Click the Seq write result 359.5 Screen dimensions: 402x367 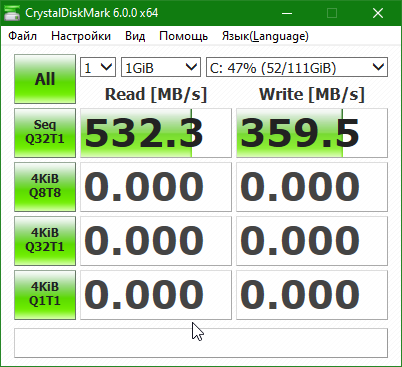[312, 133]
